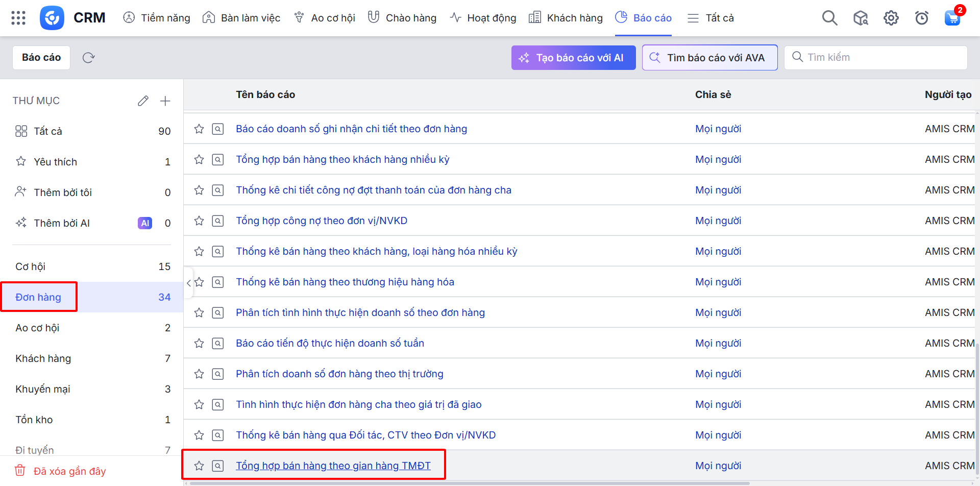Open the app launcher grid icon
This screenshot has height=486, width=980.
click(18, 18)
